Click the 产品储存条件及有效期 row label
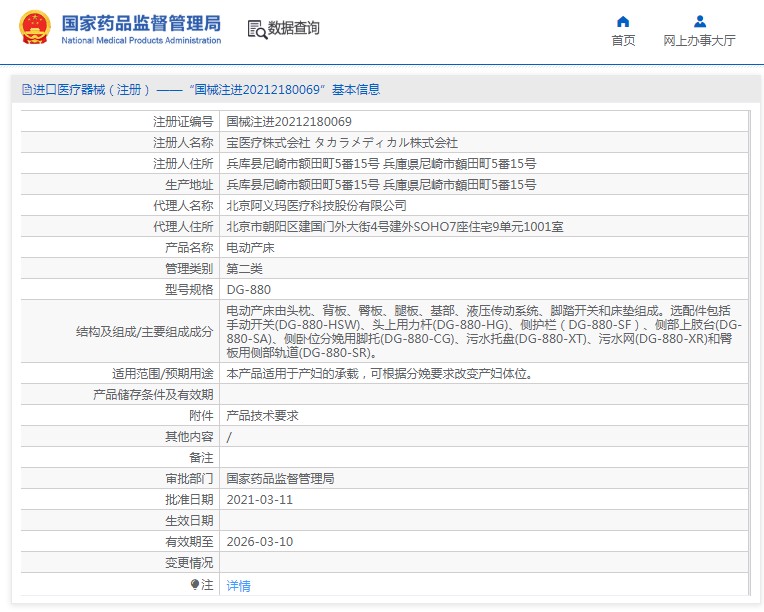The width and height of the screenshot is (764, 612). 153,395
